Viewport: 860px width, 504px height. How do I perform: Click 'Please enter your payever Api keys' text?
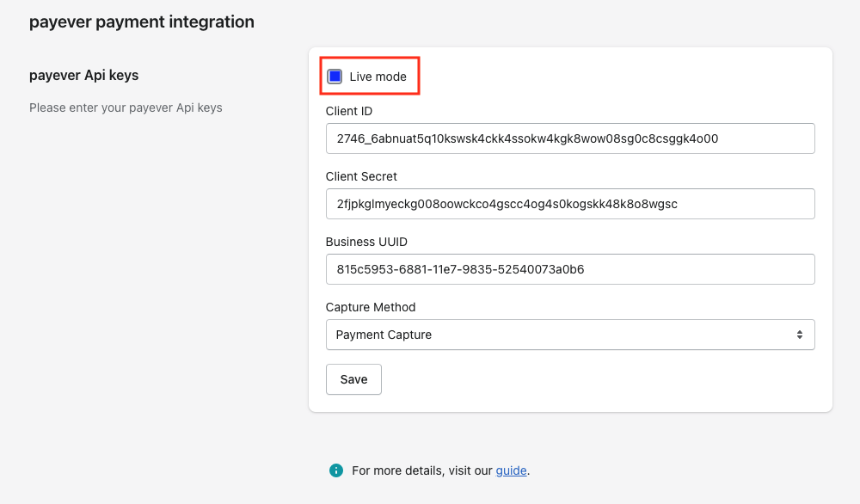126,108
